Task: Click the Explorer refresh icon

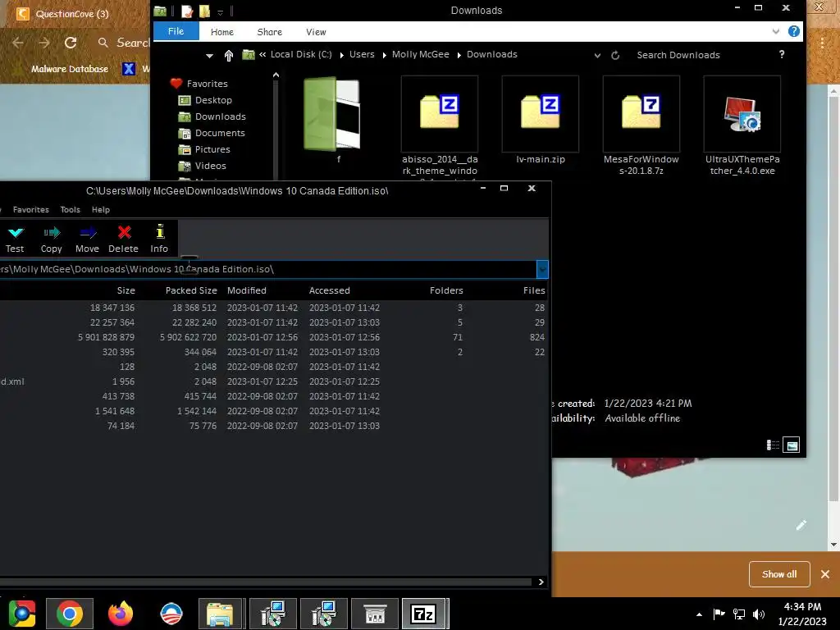Action: tap(615, 55)
